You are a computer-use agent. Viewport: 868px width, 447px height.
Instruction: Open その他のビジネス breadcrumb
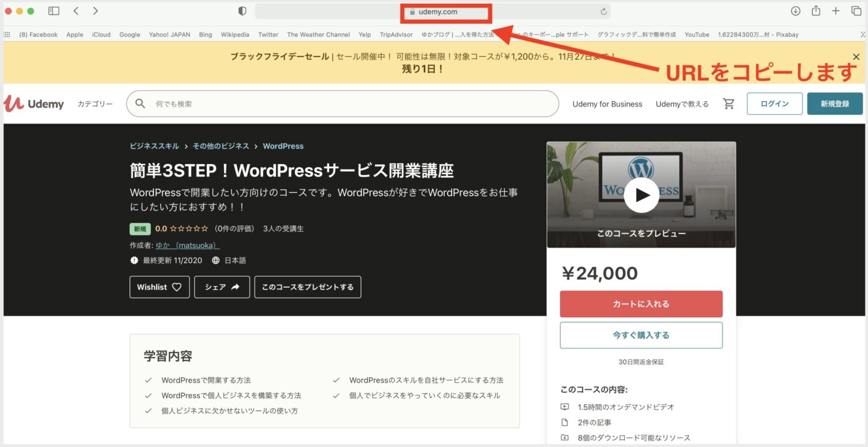[x=221, y=146]
